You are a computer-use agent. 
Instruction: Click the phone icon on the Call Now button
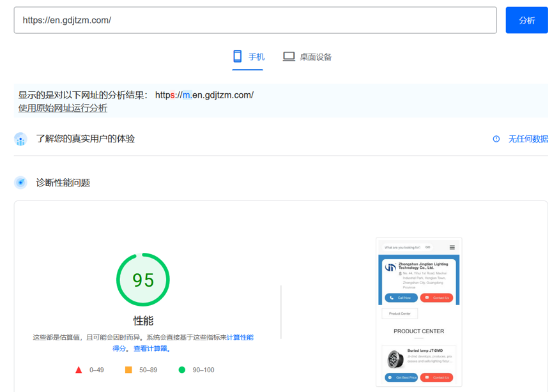pos(392,298)
